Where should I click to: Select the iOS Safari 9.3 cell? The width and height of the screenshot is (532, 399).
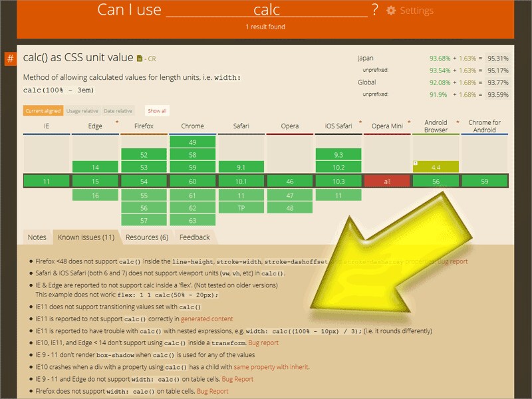click(338, 155)
